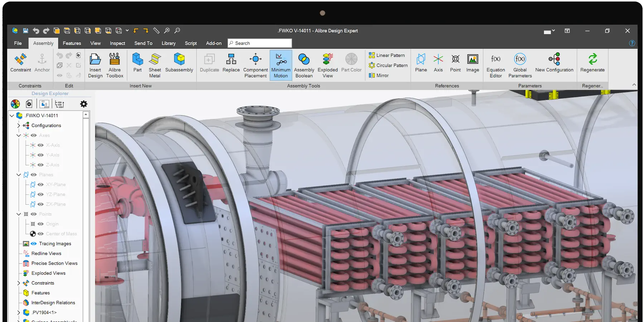The image size is (644, 322).
Task: Collapse the Planes tree node
Action: 19,175
